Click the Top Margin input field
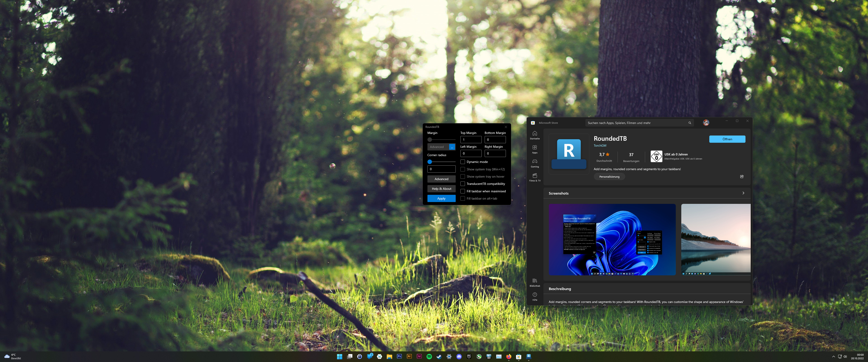Image resolution: width=868 pixels, height=362 pixels. coord(471,140)
